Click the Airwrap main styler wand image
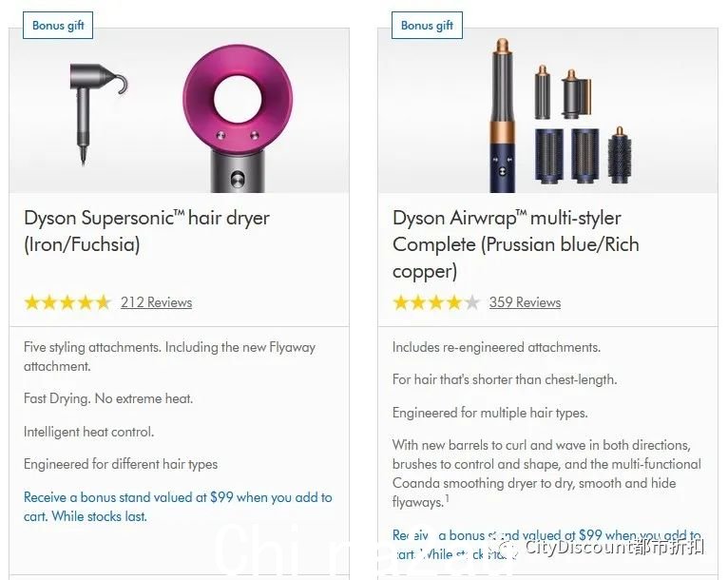The height and width of the screenshot is (580, 728). pyautogui.click(x=502, y=116)
